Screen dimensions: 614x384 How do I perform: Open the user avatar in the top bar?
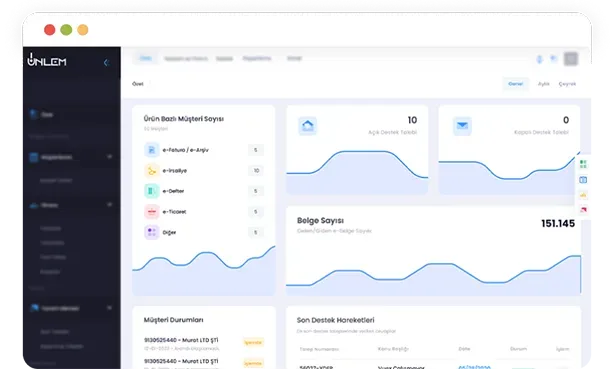pyautogui.click(x=571, y=59)
